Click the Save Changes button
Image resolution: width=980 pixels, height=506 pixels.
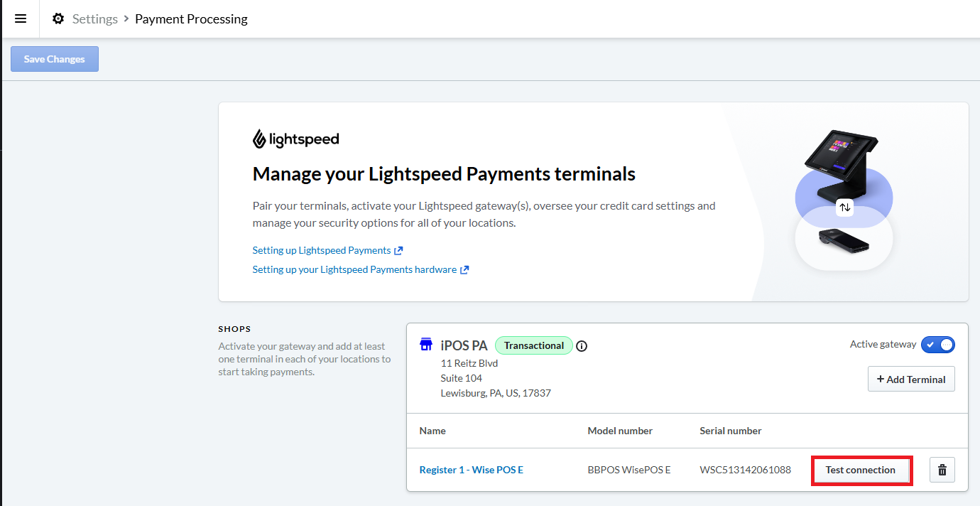point(55,59)
